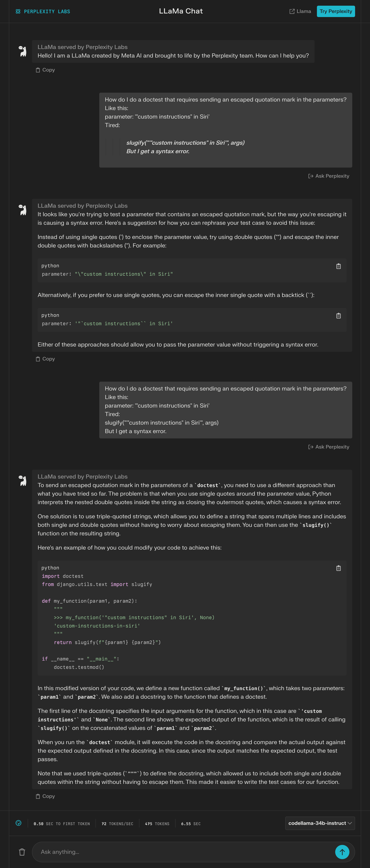The height and width of the screenshot is (868, 370).
Task: Open the codellama-34b-instruct model dropdown
Action: (x=320, y=823)
